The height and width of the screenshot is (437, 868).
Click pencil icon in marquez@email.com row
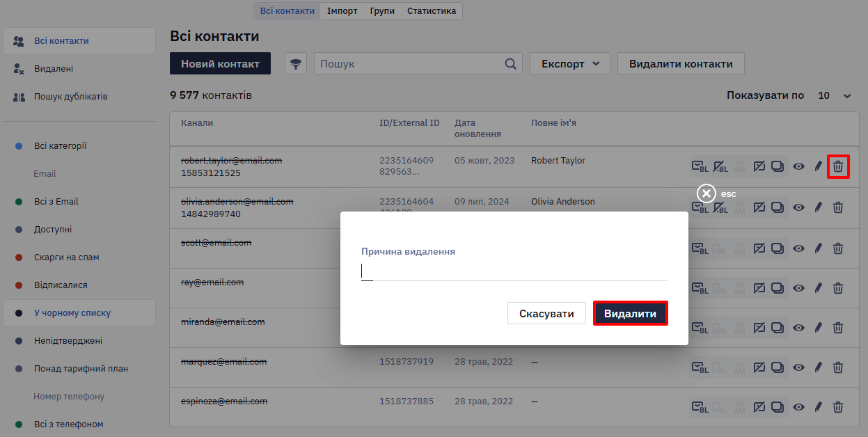[x=819, y=367]
